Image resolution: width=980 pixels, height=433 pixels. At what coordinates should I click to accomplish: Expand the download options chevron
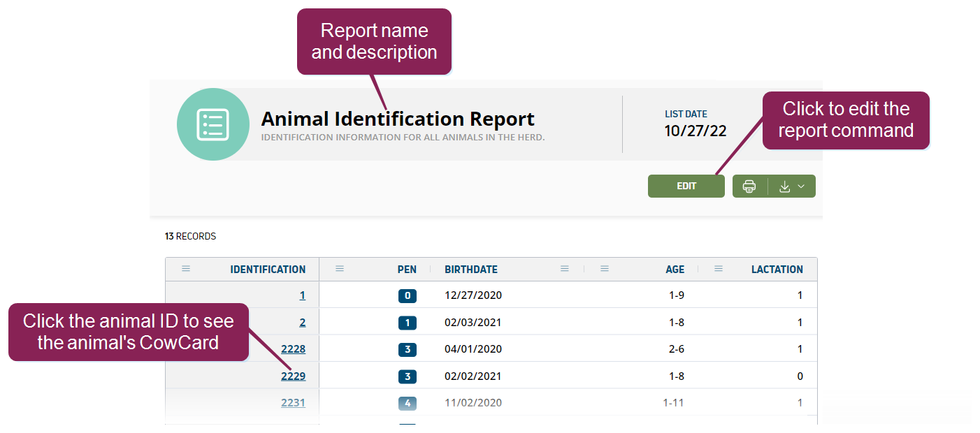[x=802, y=186]
